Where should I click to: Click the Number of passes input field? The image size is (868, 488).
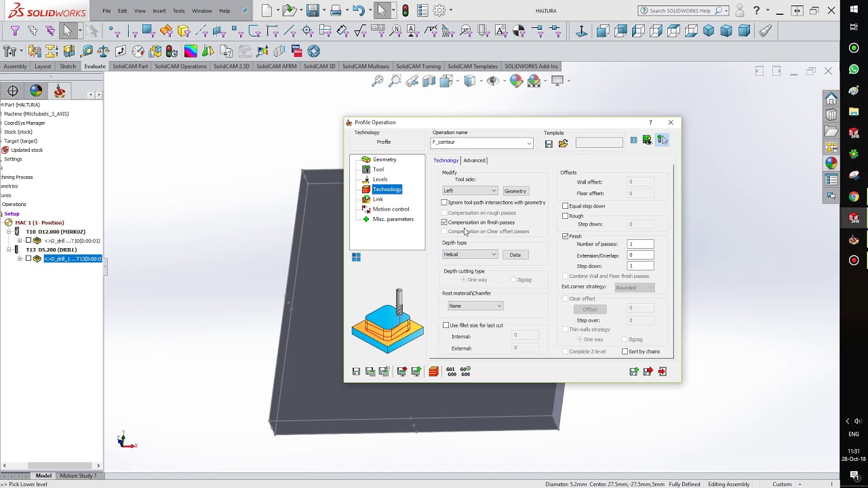point(641,244)
